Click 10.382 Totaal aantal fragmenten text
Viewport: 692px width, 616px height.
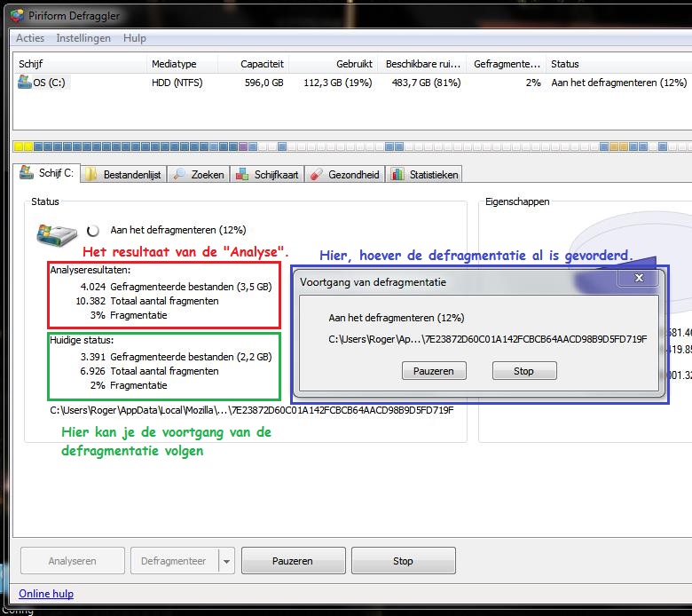pos(147,301)
